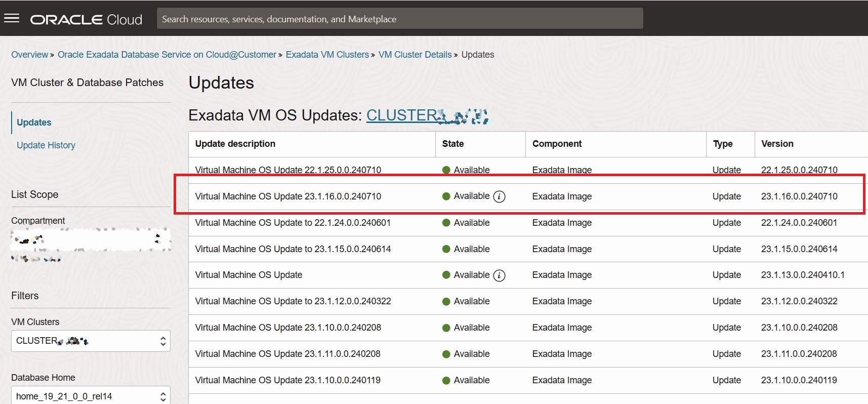Image resolution: width=868 pixels, height=404 pixels.
Task: Click the Oracle Cloud logo
Action: pyautogui.click(x=86, y=19)
